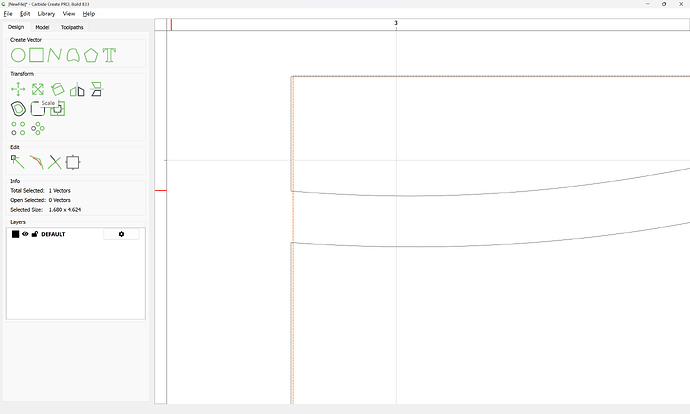Open the Mirror transform tool
690x414 pixels.
pos(77,89)
